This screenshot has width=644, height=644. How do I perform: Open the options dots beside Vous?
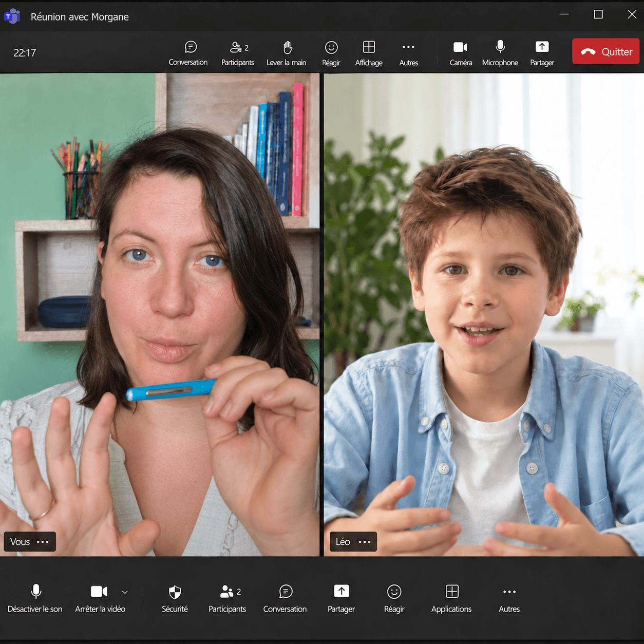coord(43,542)
